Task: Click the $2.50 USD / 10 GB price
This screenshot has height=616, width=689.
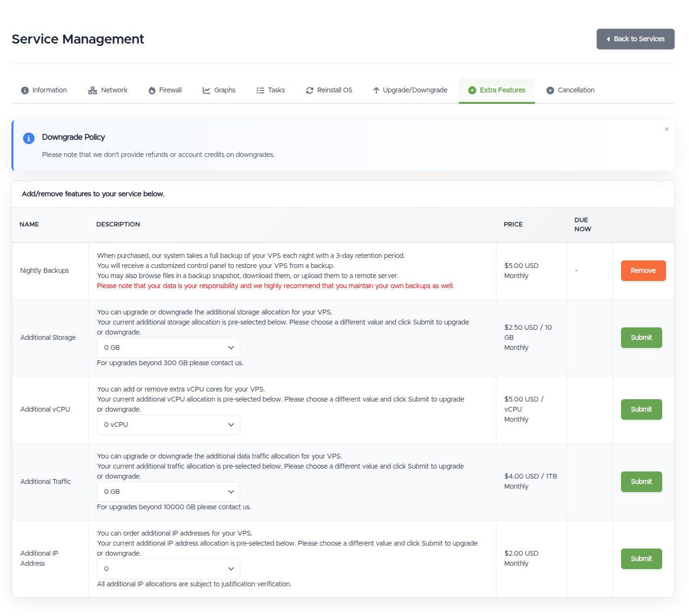Action: 528,338
